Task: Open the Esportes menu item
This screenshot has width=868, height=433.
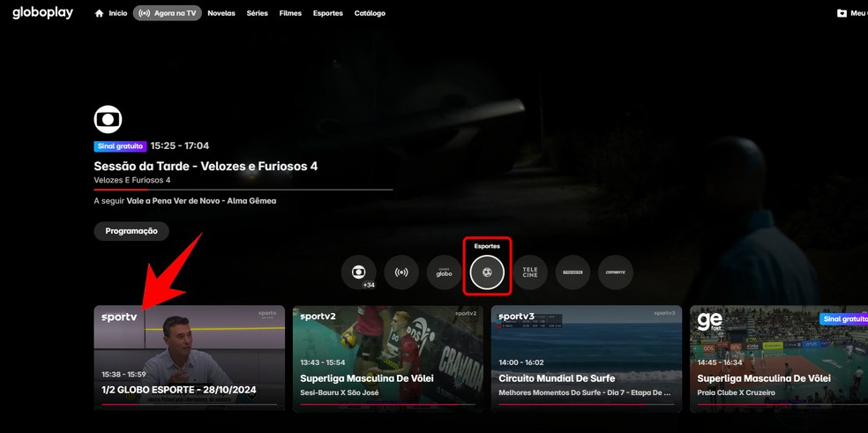Action: pyautogui.click(x=328, y=13)
